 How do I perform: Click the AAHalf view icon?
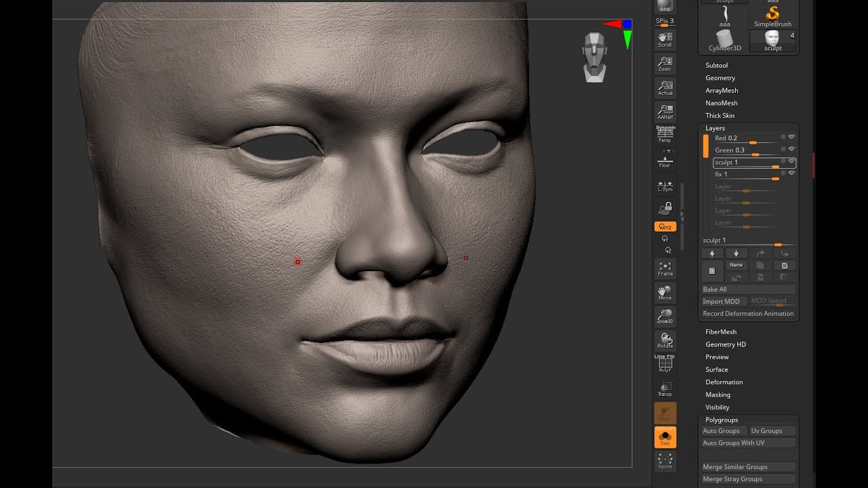point(665,112)
